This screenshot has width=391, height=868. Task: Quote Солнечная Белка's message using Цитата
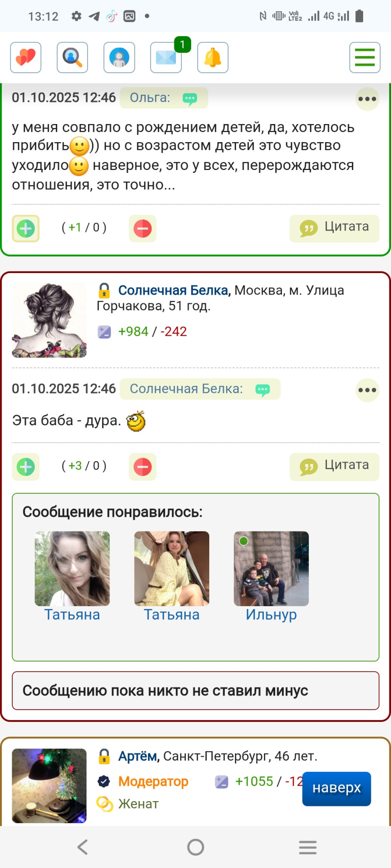click(x=334, y=467)
